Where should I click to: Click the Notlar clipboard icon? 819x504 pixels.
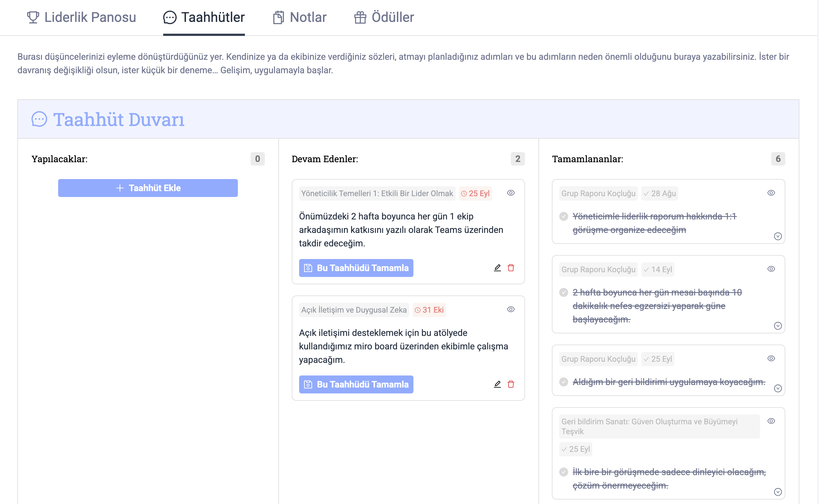(x=278, y=17)
